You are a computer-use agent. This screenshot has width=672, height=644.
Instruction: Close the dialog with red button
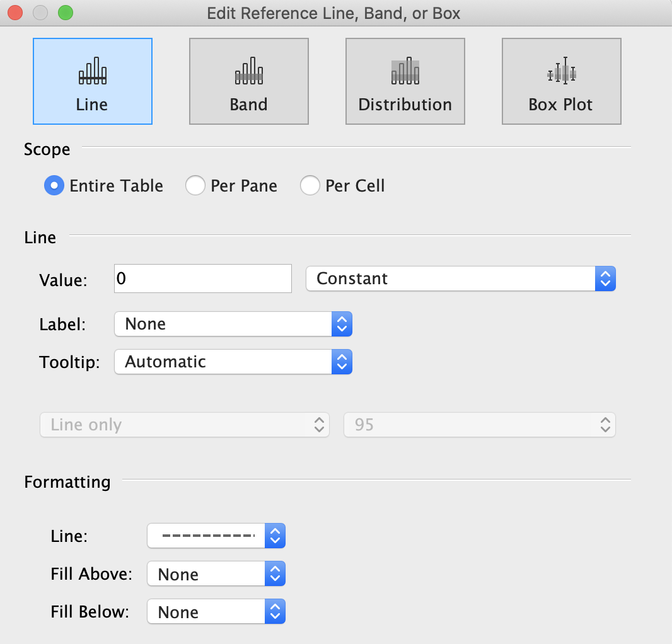pos(15,13)
